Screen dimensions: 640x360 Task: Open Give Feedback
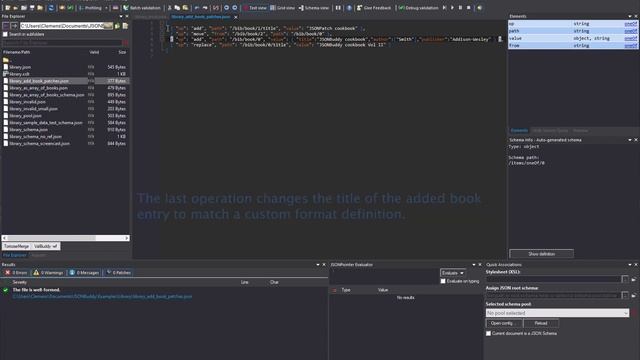tap(374, 8)
